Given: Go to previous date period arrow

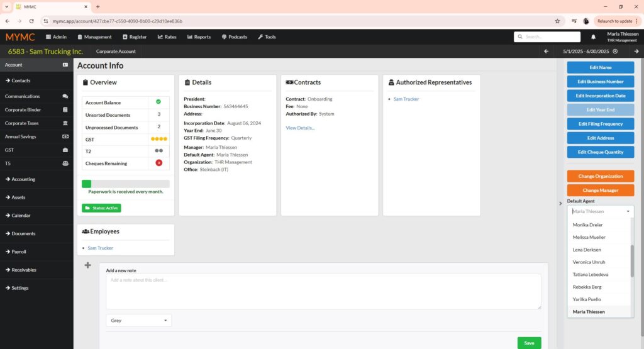Looking at the screenshot, I should coord(546,52).
